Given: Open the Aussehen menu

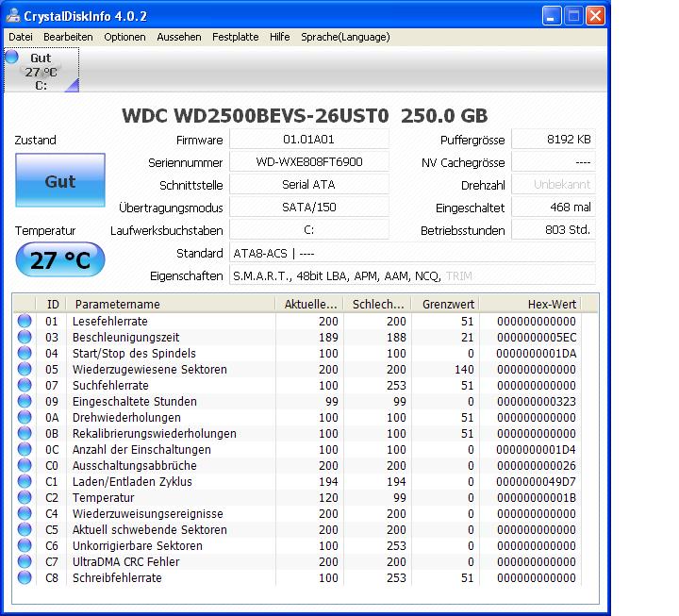Looking at the screenshot, I should (179, 37).
